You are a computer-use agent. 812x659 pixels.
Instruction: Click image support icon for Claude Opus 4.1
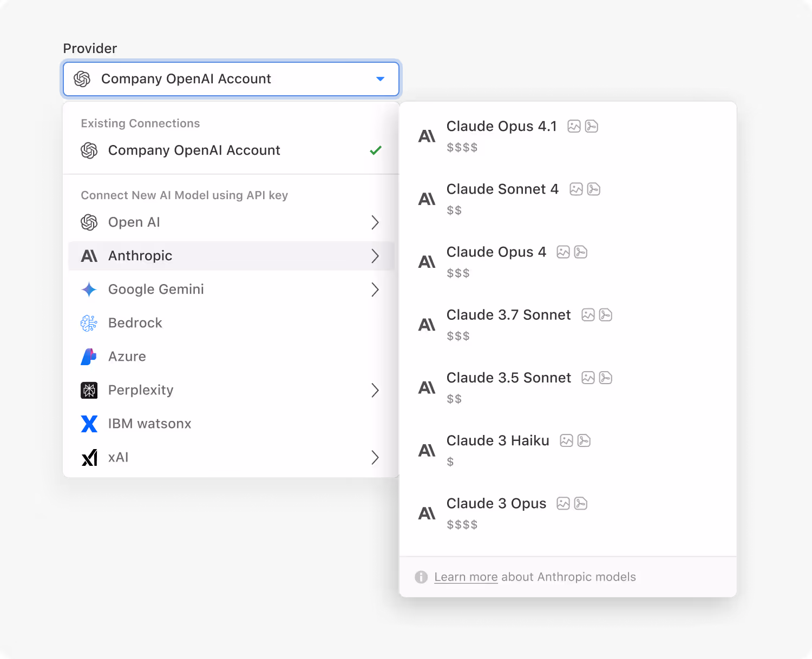(x=574, y=127)
